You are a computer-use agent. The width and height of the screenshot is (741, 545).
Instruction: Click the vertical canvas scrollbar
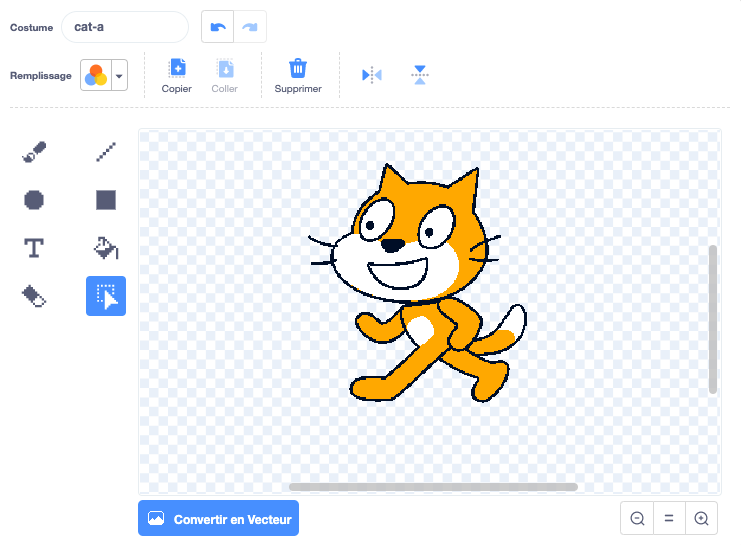pyautogui.click(x=713, y=320)
